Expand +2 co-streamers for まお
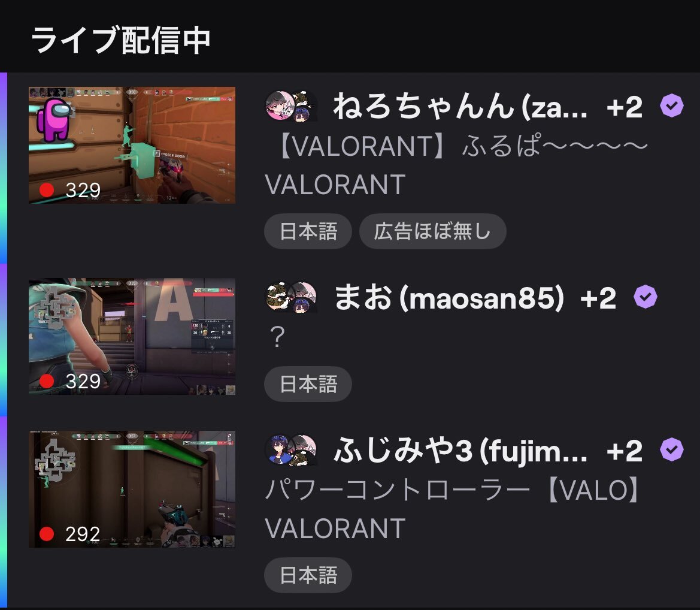Viewport: 700px width, 610px height. [598, 298]
